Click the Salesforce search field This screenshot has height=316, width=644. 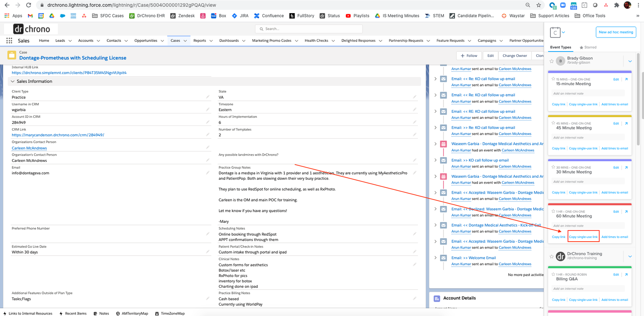coord(309,29)
